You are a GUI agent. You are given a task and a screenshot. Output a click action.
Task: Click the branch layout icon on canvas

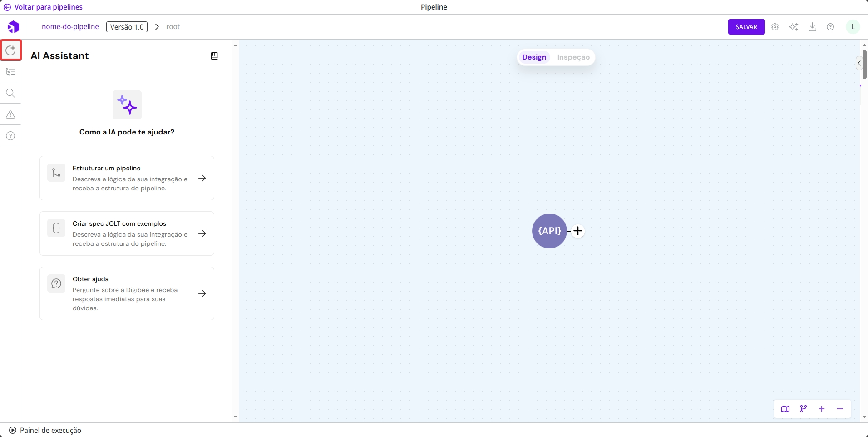(804, 409)
